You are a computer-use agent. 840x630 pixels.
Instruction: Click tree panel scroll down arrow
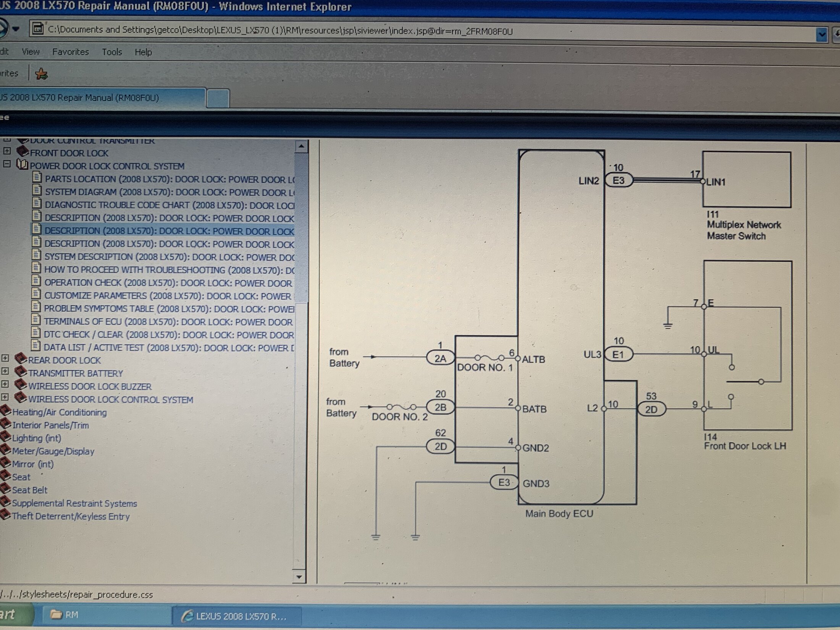299,577
